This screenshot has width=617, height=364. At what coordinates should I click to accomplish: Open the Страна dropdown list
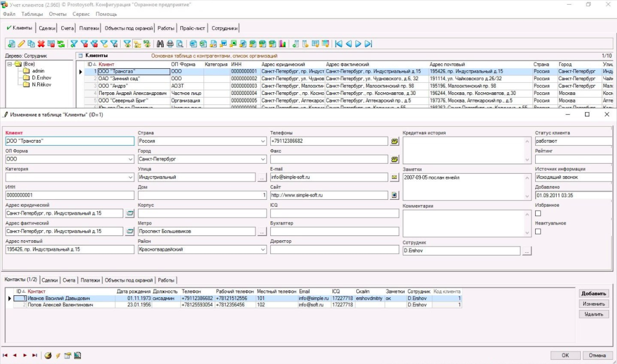(x=263, y=141)
